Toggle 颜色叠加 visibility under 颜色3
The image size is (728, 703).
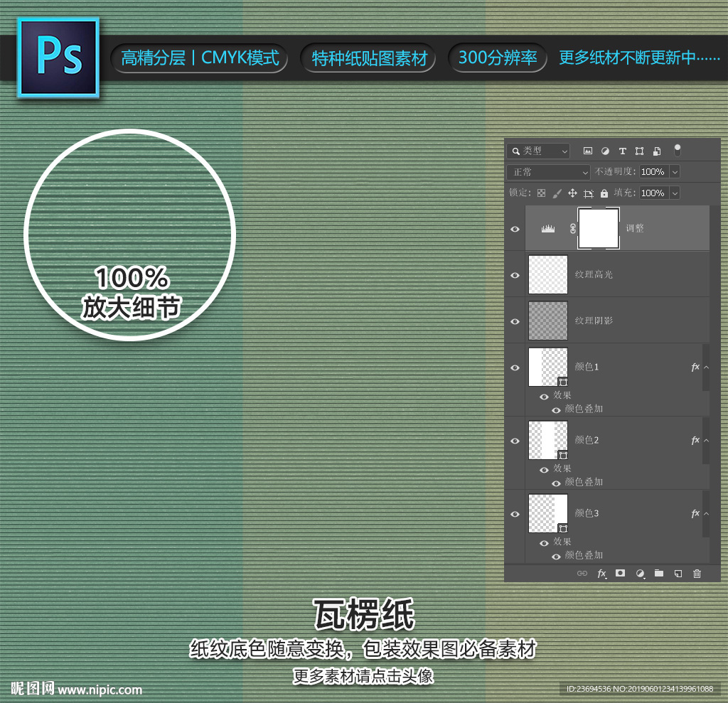[556, 557]
